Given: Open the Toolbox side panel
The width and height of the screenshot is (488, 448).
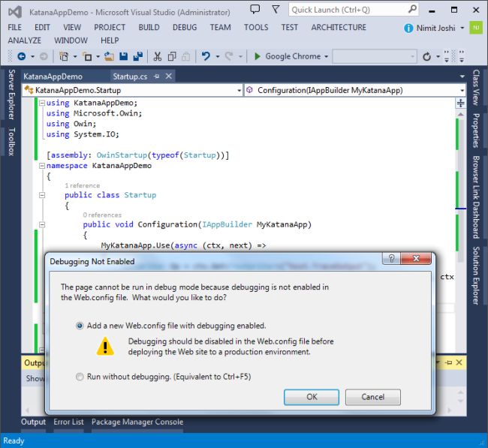Looking at the screenshot, I should point(11,142).
